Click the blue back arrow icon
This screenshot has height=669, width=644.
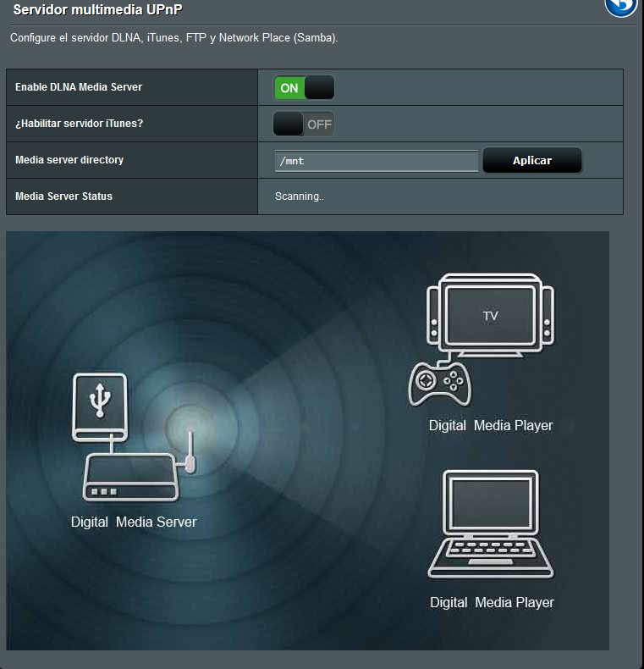pyautogui.click(x=620, y=6)
